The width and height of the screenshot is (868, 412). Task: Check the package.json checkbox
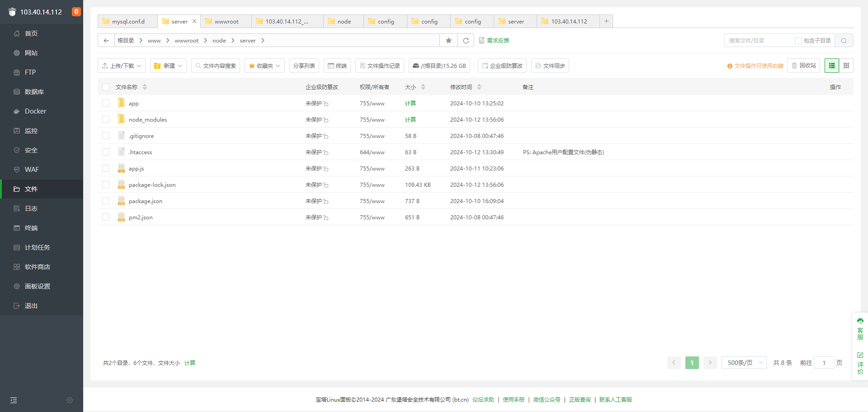coord(106,201)
